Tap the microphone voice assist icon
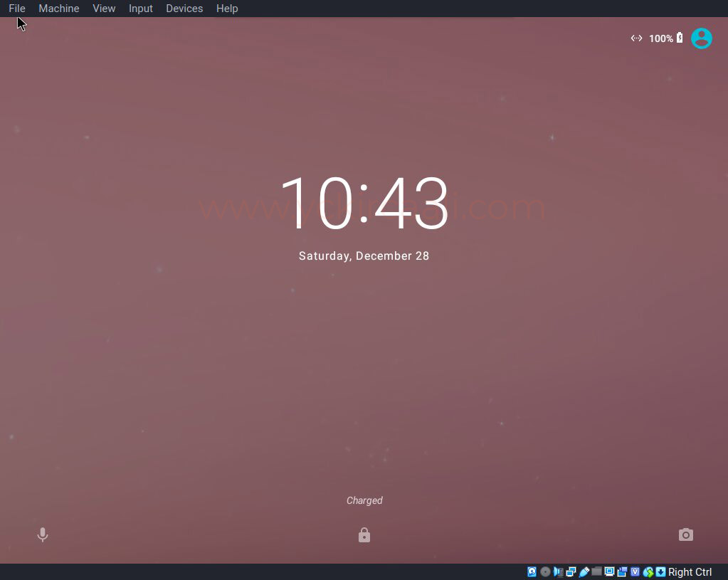 tap(43, 534)
